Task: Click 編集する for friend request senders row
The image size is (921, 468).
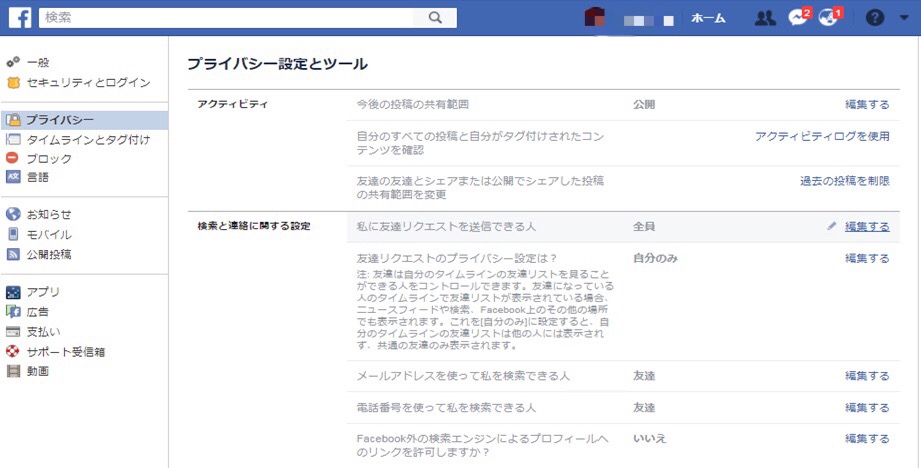Action: [867, 227]
